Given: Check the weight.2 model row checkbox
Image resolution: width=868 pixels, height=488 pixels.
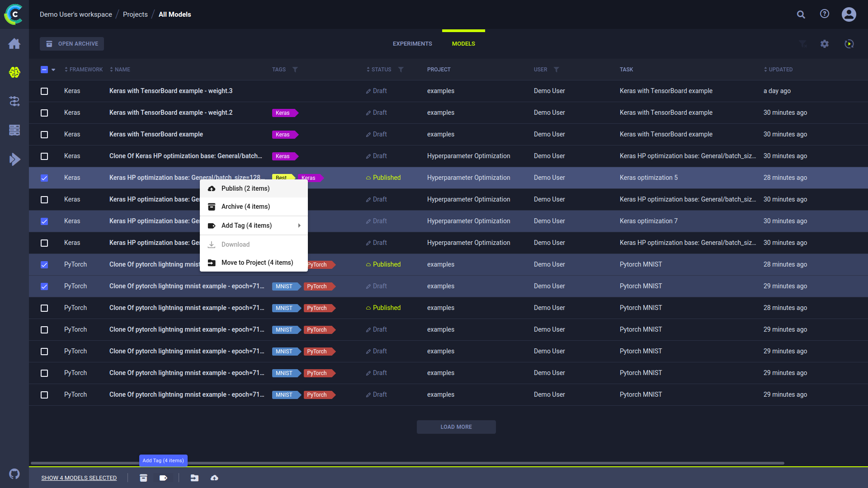Looking at the screenshot, I should (44, 113).
